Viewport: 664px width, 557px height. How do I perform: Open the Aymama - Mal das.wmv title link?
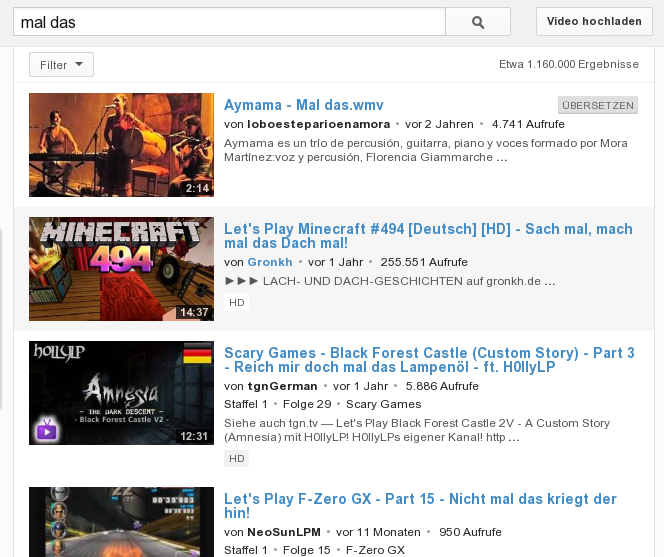click(x=304, y=105)
